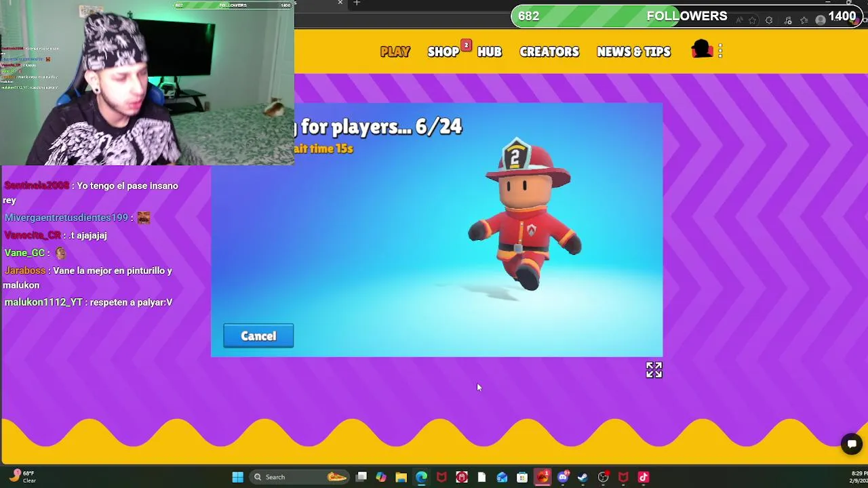Open File Explorer from the taskbar
Image resolution: width=868 pixels, height=488 pixels.
coord(401,477)
